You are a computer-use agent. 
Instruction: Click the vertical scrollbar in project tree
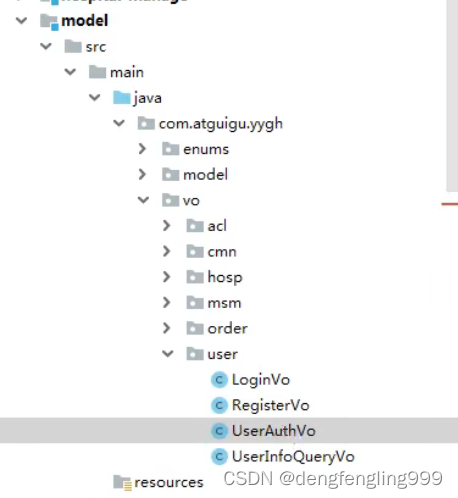tap(452, 96)
